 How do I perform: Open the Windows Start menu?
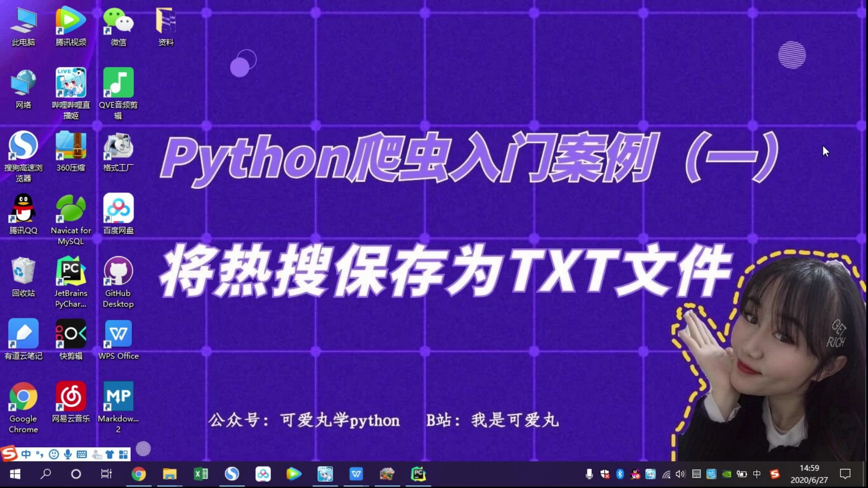(x=14, y=474)
